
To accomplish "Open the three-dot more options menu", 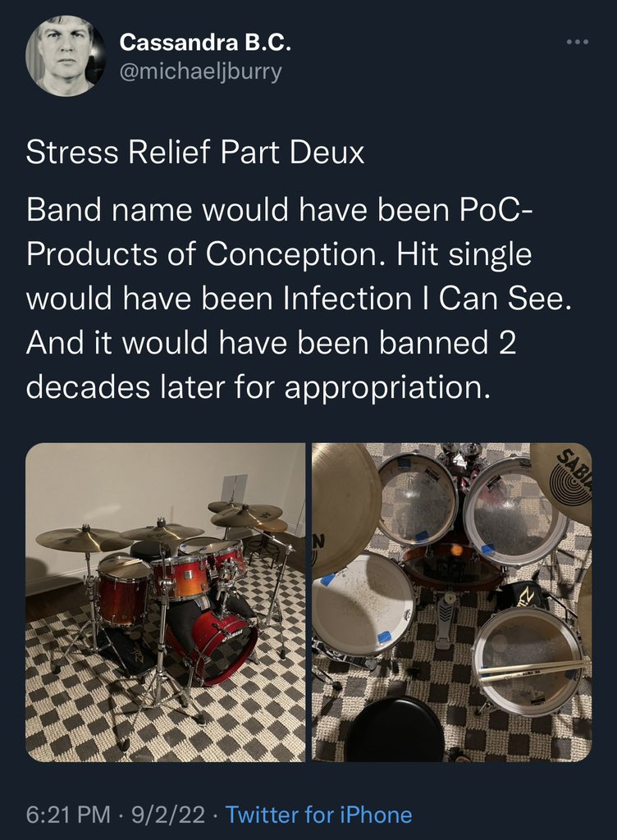I will [578, 42].
